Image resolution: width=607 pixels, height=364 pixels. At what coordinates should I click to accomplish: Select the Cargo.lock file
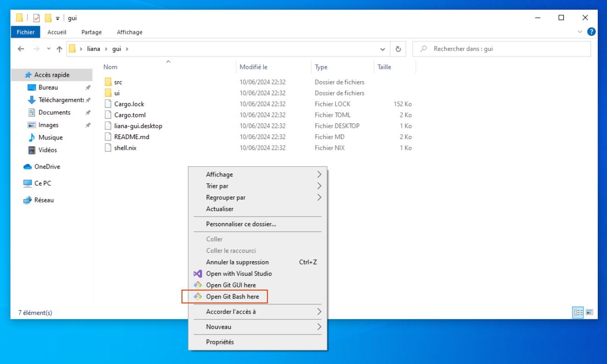click(129, 104)
